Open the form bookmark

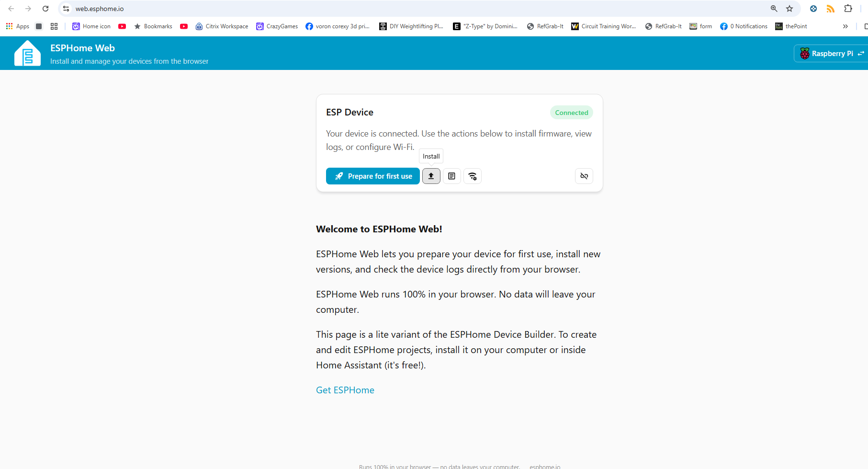point(701,26)
